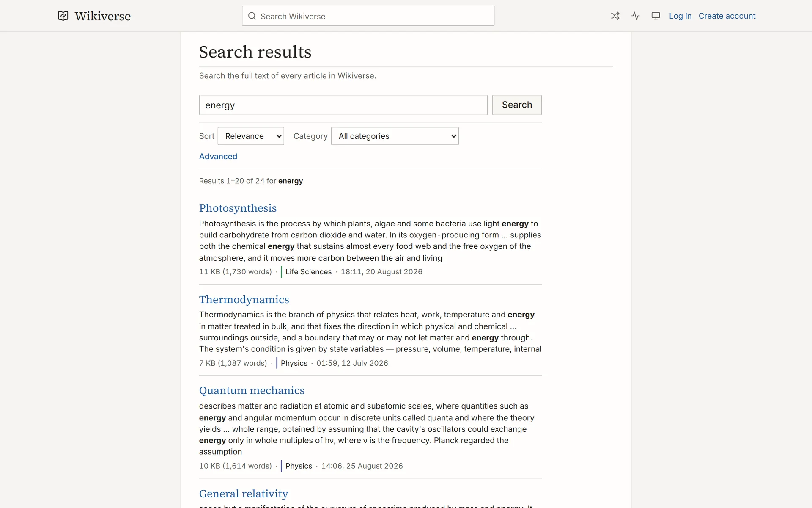Click the magnifier icon in header search

pyautogui.click(x=252, y=16)
